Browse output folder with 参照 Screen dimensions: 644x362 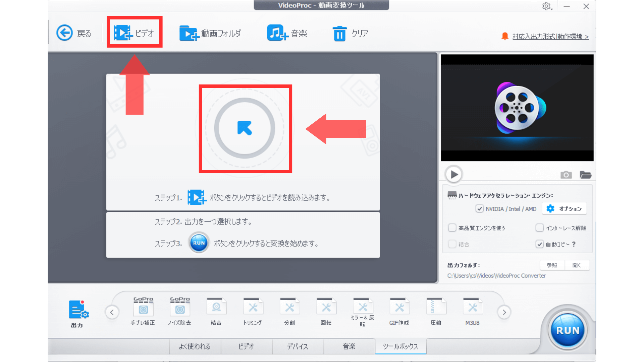click(x=552, y=265)
